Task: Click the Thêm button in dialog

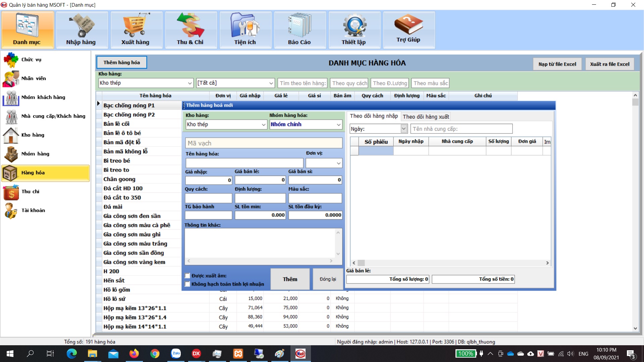Action: (290, 279)
